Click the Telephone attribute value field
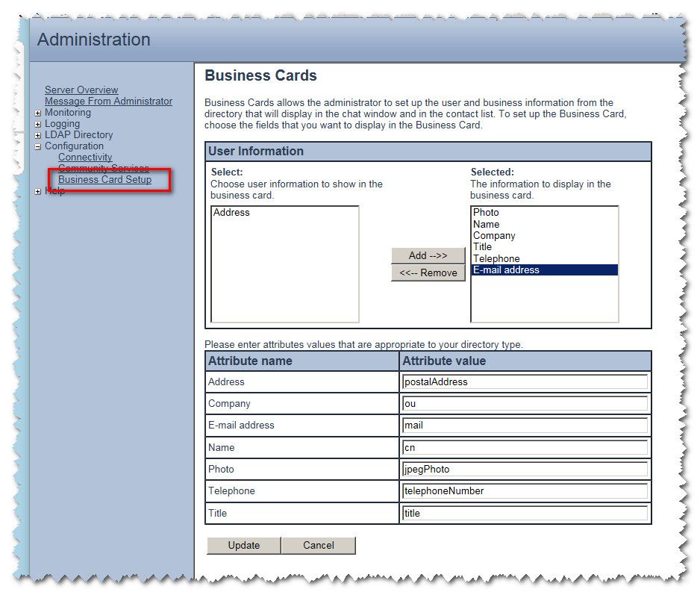This screenshot has height=595, width=700. 524,490
